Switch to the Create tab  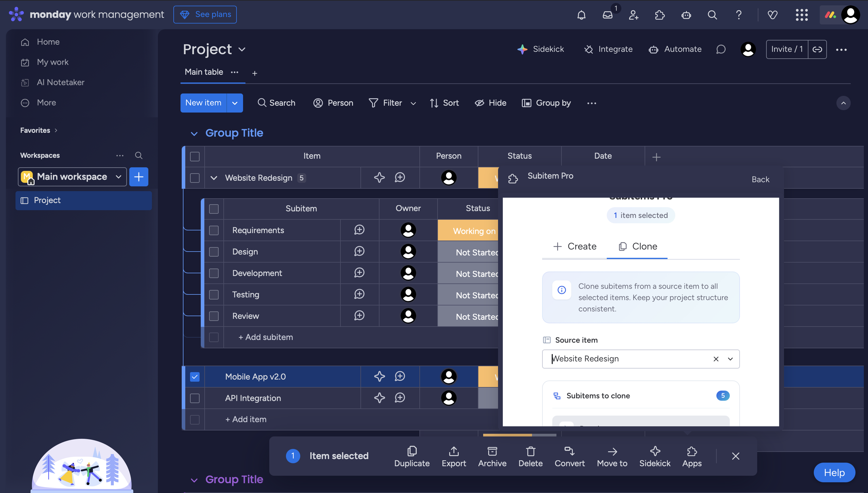point(575,246)
